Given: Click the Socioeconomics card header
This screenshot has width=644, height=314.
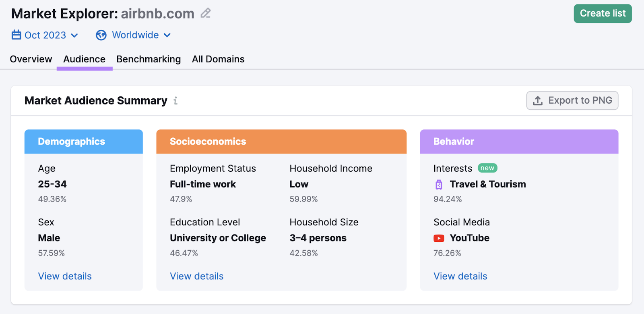Looking at the screenshot, I should (281, 141).
